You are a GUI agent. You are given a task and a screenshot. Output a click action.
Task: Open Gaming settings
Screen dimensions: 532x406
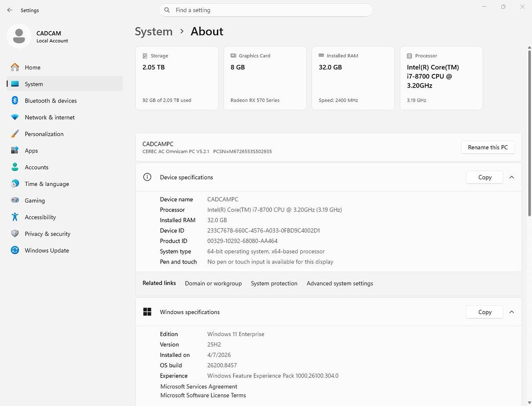coord(65,200)
